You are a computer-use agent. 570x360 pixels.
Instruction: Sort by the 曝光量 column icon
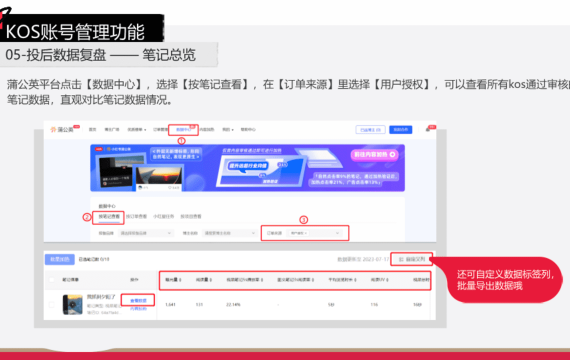click(180, 280)
